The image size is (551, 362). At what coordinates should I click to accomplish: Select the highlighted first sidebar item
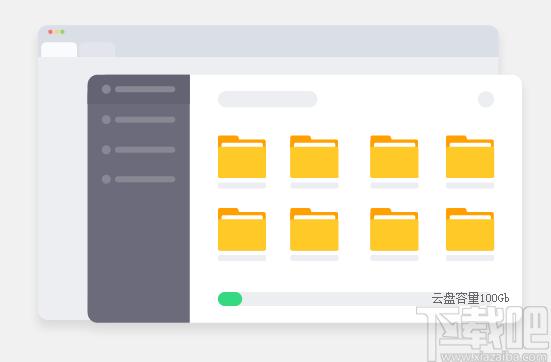coord(138,89)
